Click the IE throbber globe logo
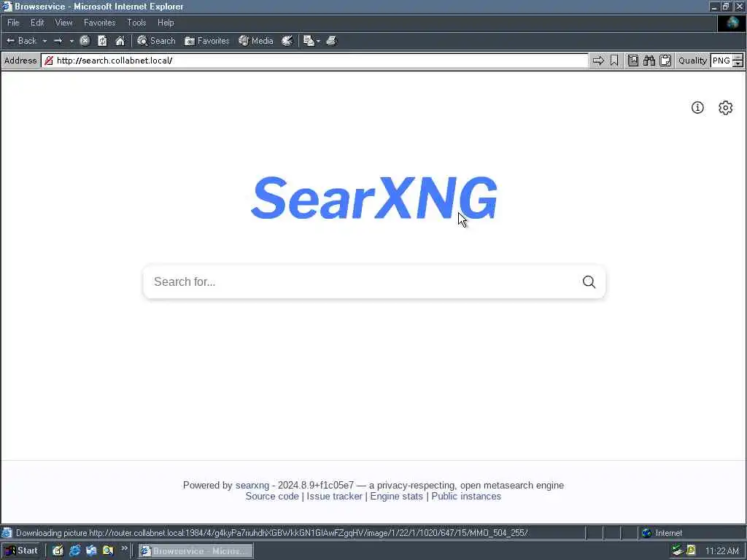 coord(732,23)
